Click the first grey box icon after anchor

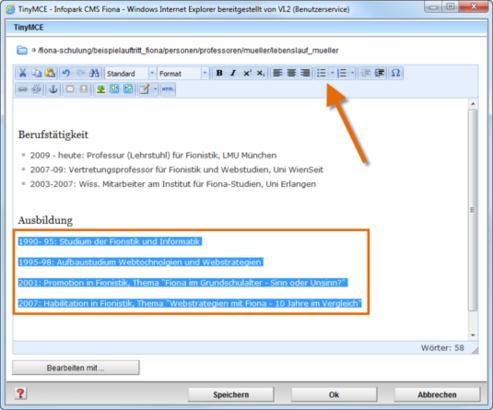[70, 89]
